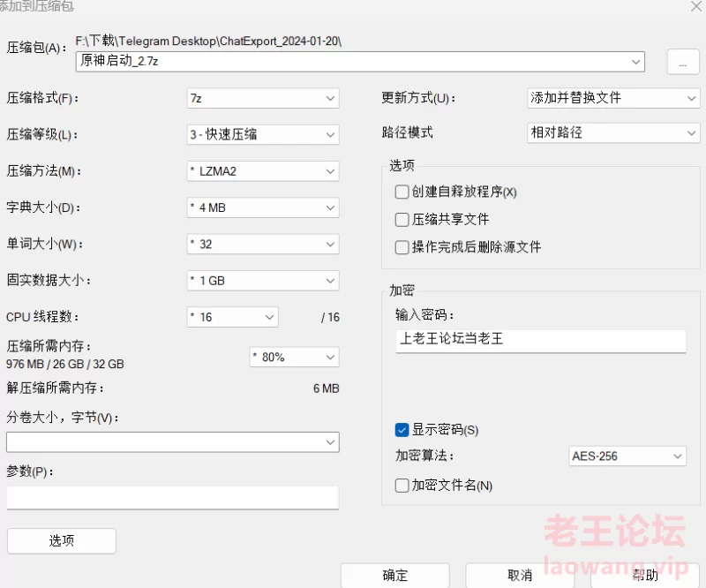706x588 pixels.
Task: Open the CPU threads 16 dropdown
Action: pos(232,317)
